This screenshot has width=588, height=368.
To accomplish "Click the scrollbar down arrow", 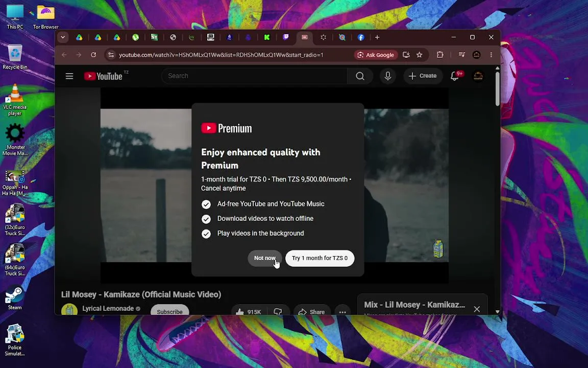I will click(x=497, y=312).
